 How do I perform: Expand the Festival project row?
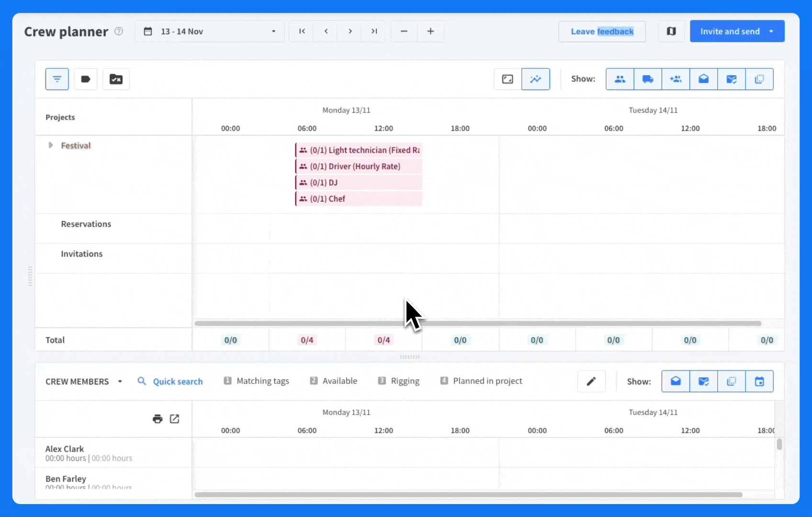coord(50,145)
